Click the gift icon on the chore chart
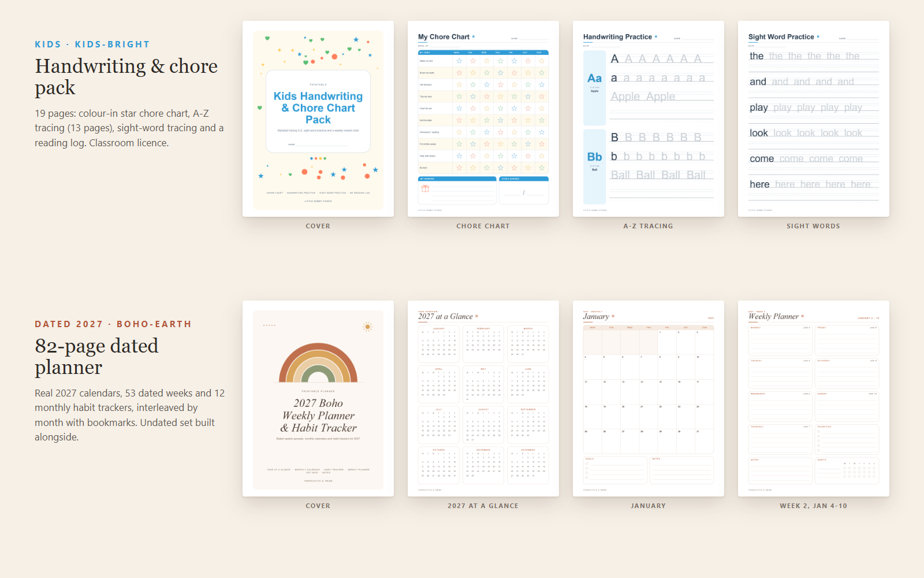This screenshot has width=924, height=578. point(425,188)
